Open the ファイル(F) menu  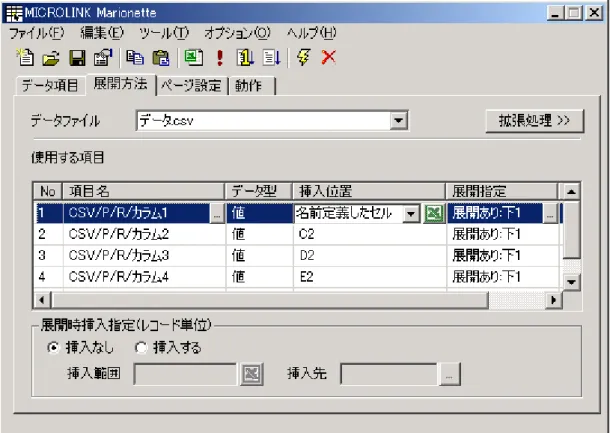point(37,33)
